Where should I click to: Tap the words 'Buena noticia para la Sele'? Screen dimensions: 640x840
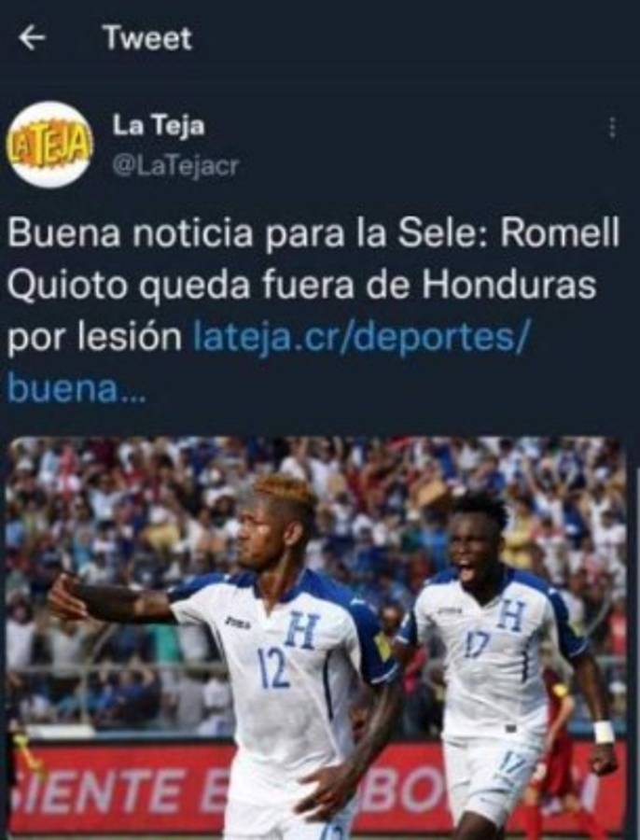(244, 233)
